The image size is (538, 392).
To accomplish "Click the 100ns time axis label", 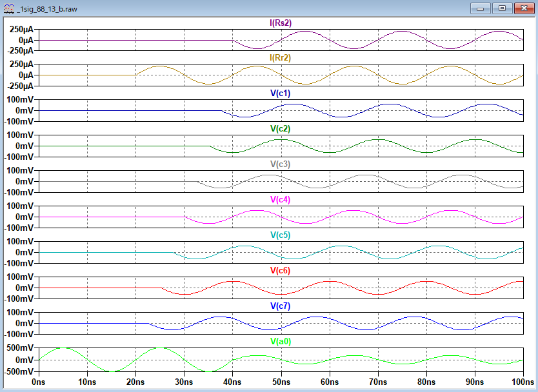I will 523,382.
